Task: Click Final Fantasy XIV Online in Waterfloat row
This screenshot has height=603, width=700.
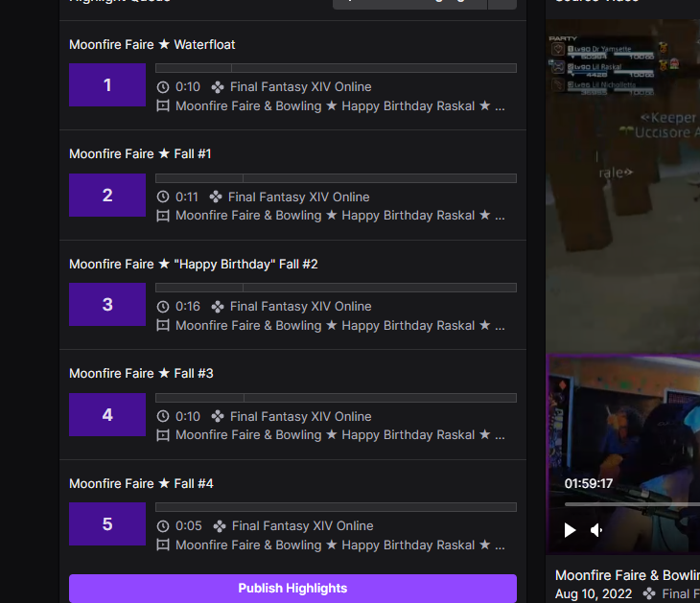Action: click(x=300, y=87)
